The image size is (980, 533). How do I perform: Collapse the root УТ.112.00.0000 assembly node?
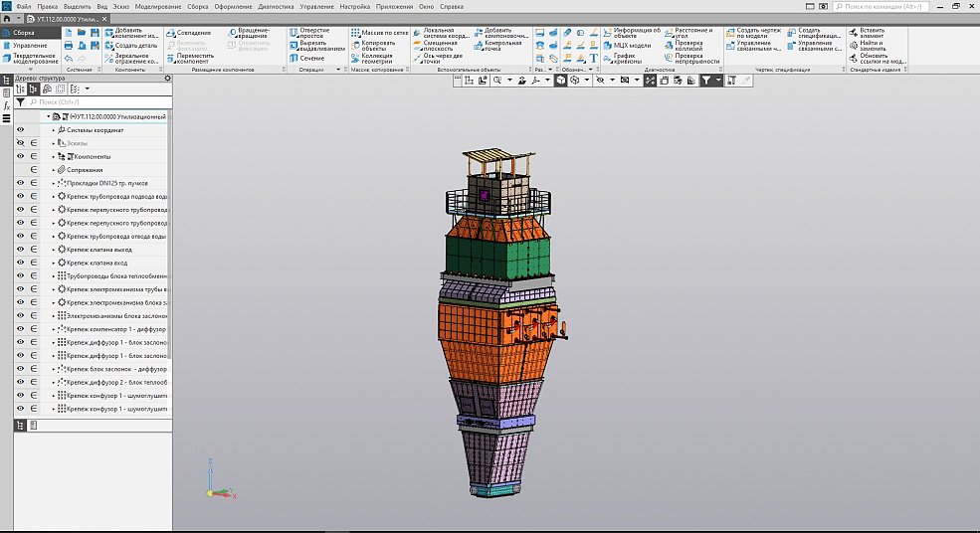point(47,117)
